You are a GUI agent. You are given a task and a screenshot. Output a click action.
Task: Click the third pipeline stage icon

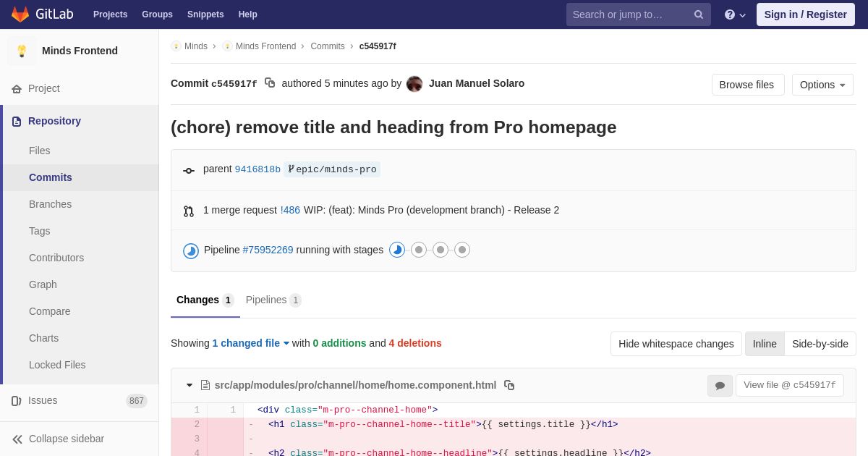[x=441, y=250]
